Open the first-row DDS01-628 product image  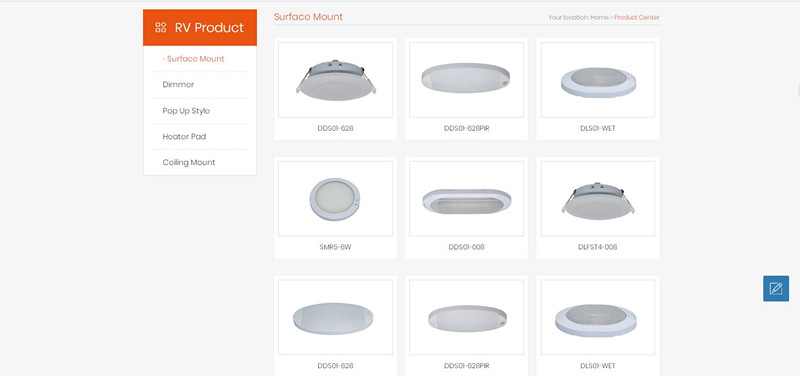335,80
